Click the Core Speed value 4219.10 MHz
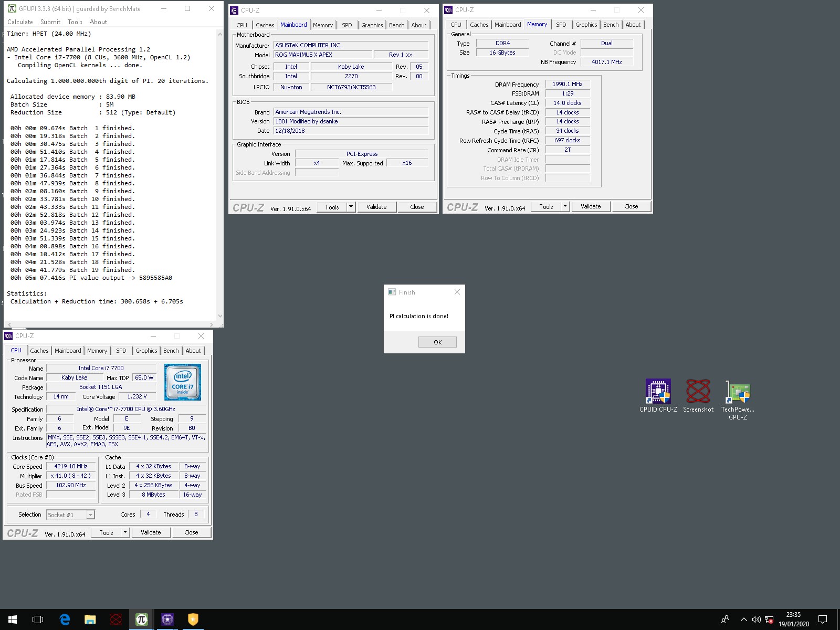840x630 pixels. click(71, 466)
